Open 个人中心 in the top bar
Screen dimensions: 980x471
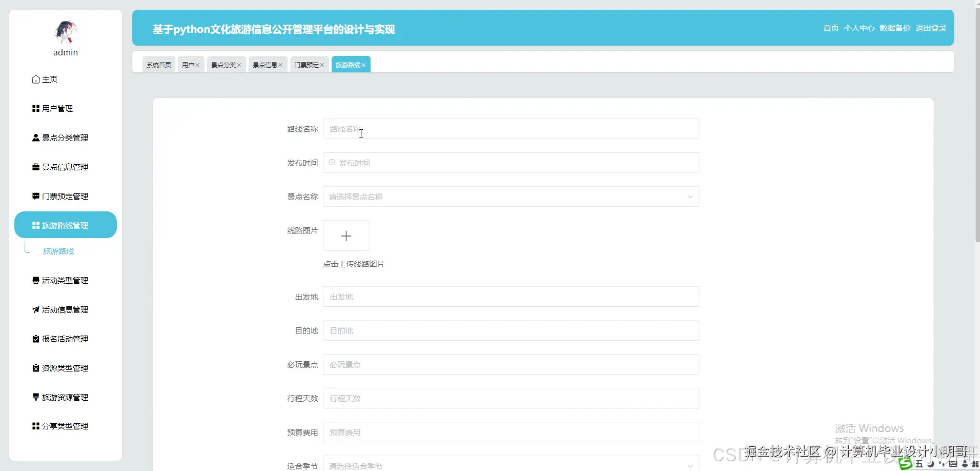[860, 28]
